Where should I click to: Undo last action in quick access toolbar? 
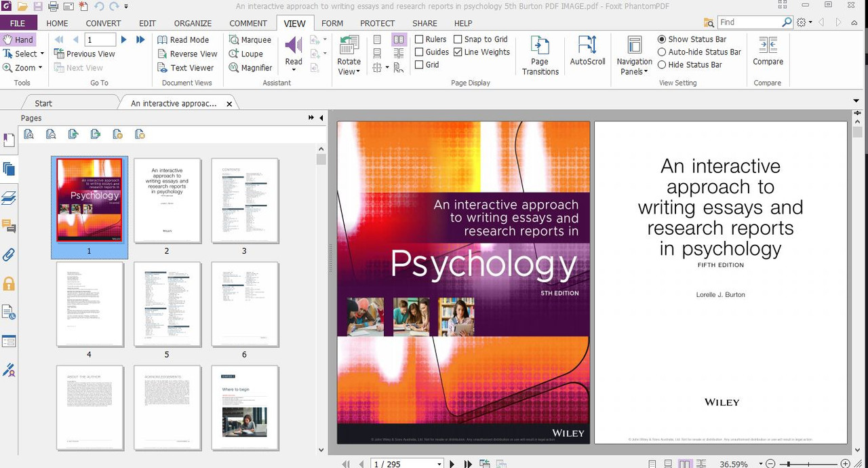point(99,6)
